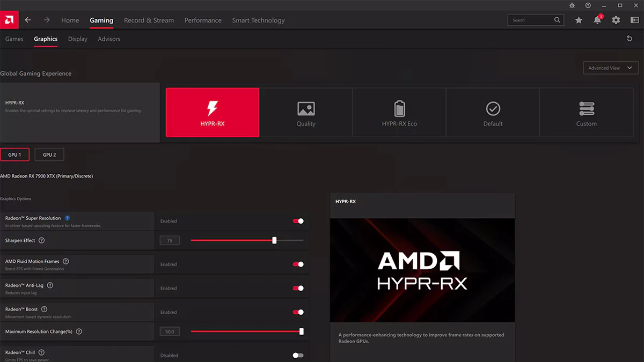Switch to the Display sub-tab
Screen dimensions: 644x362
(78, 39)
